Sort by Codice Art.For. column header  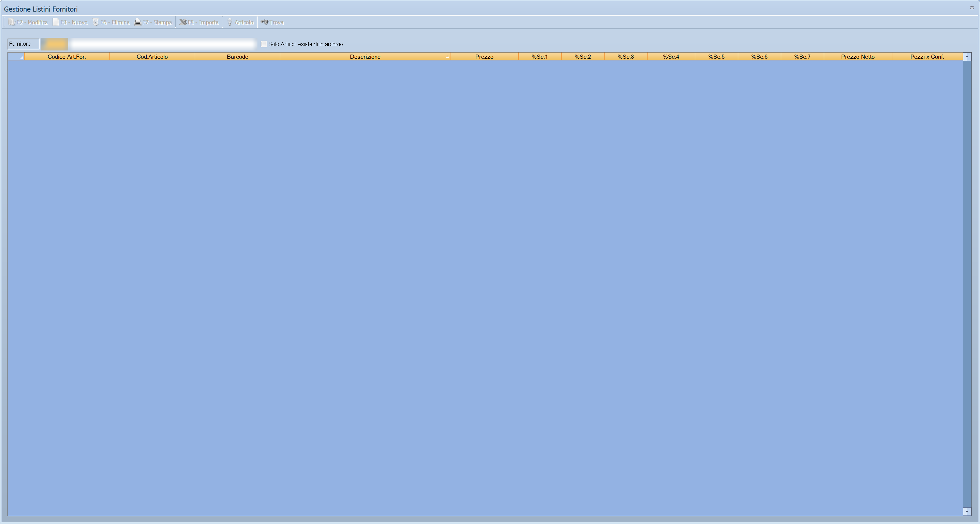pyautogui.click(x=67, y=57)
